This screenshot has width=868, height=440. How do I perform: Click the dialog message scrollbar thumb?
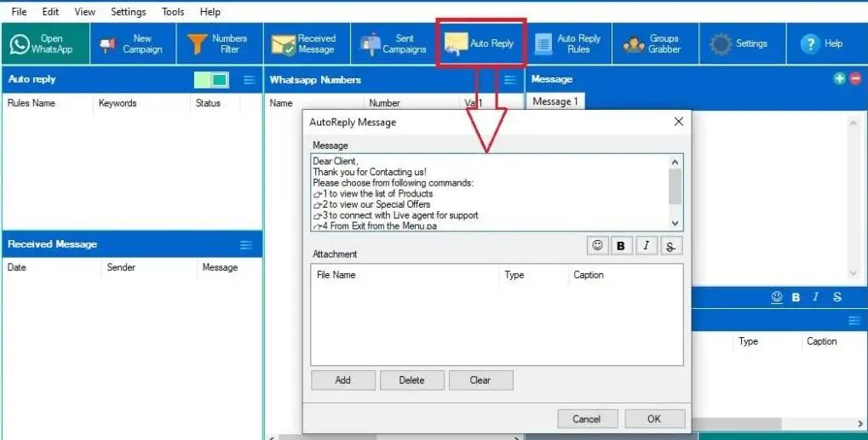point(675,187)
